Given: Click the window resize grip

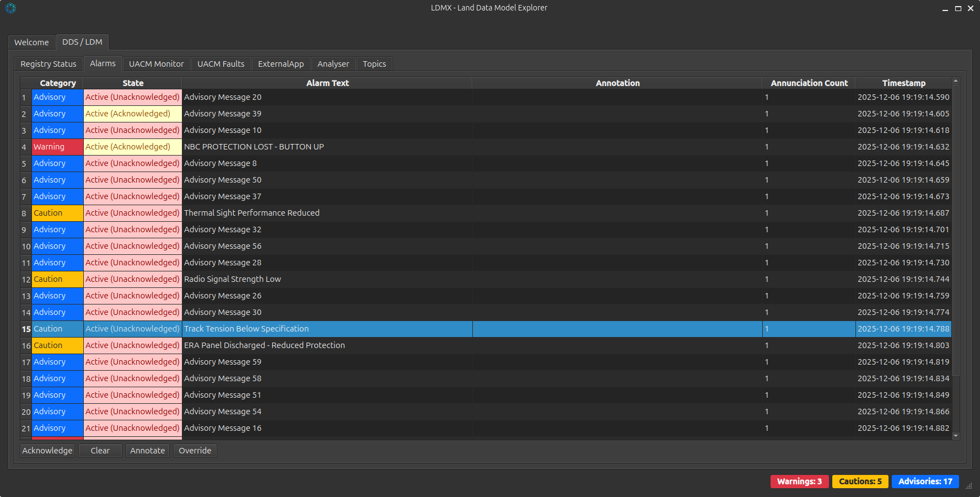Looking at the screenshot, I should (x=968, y=485).
